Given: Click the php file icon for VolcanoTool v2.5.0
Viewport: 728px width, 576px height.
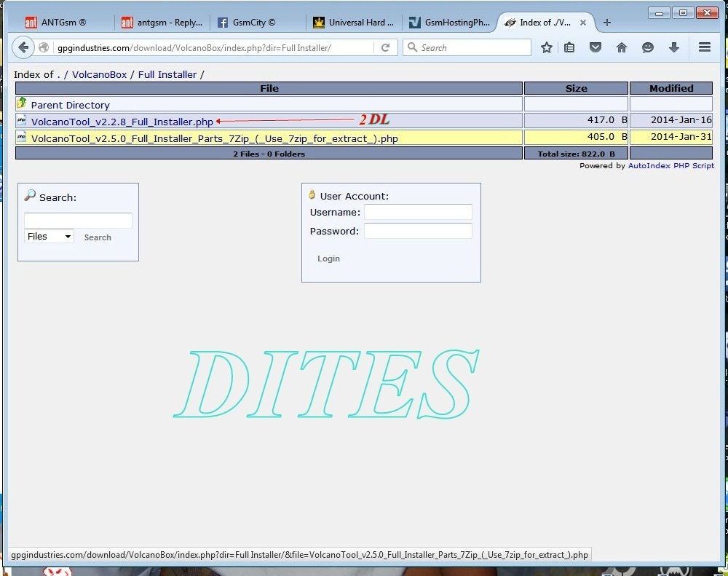Looking at the screenshot, I should click(21, 137).
